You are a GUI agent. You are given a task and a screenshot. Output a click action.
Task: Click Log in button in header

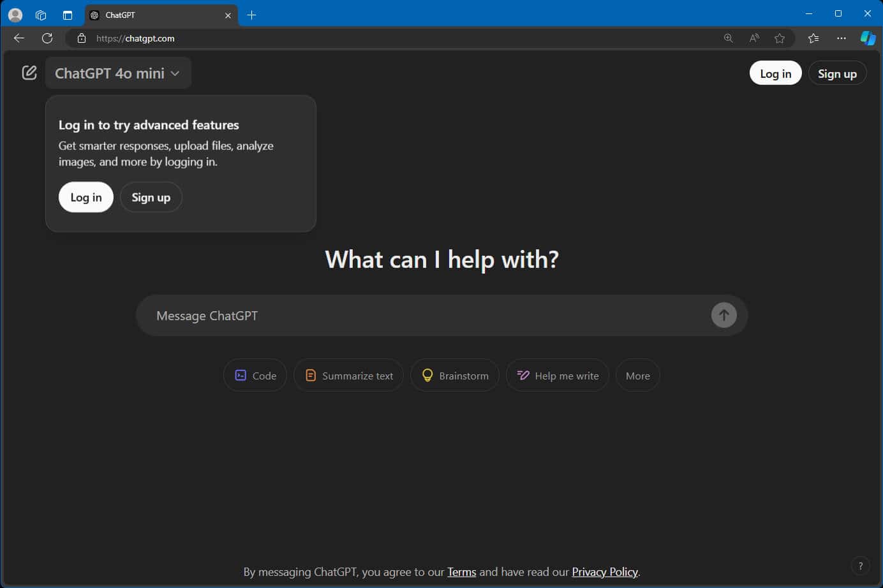[x=775, y=73]
